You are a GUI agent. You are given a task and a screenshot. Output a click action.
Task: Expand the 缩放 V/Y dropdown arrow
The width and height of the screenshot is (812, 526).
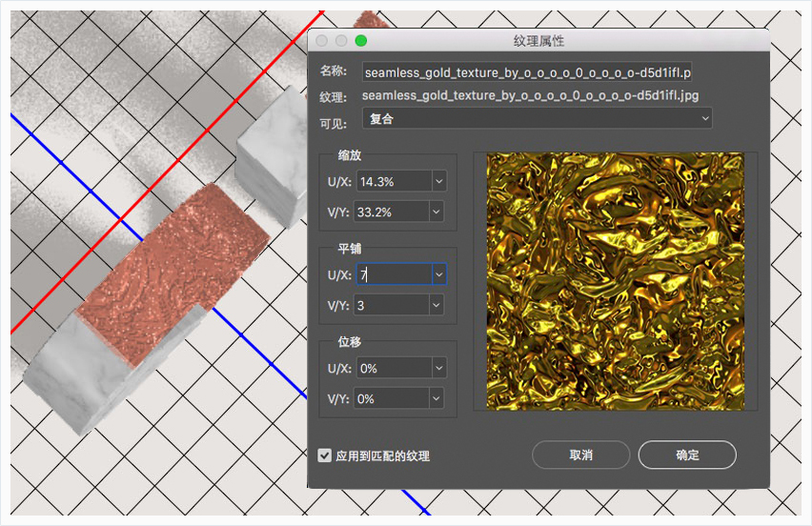coord(436,212)
